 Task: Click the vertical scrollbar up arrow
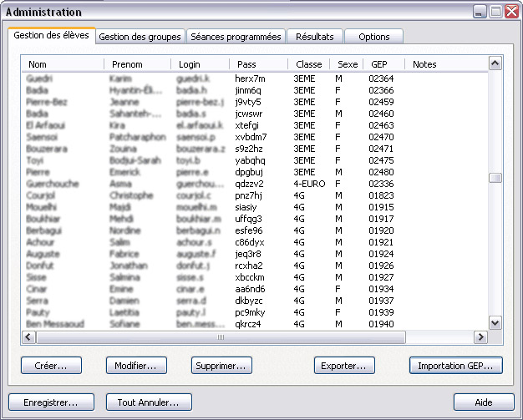[x=495, y=63]
